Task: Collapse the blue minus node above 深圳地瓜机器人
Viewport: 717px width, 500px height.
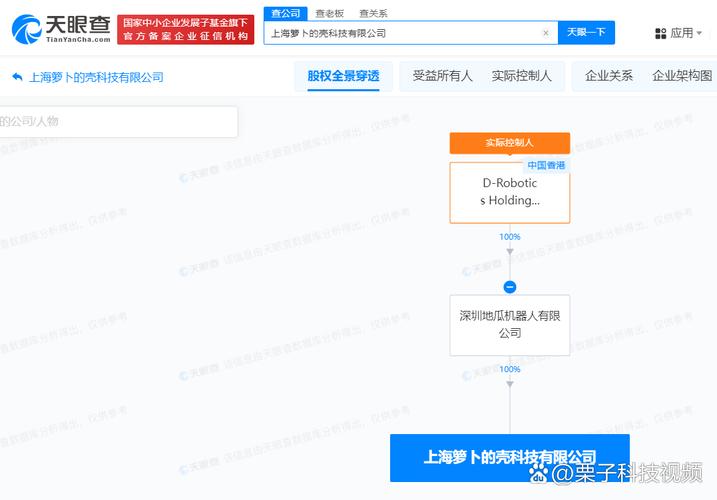Action: click(x=510, y=287)
